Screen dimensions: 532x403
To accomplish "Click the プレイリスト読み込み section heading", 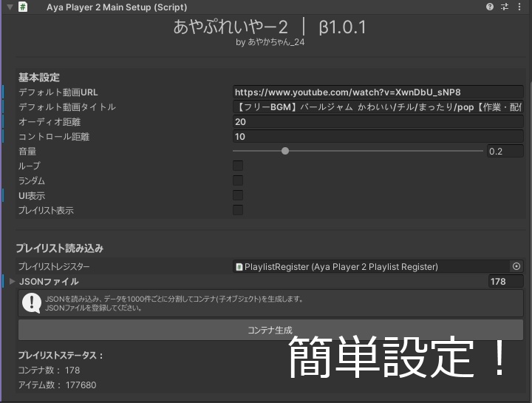I will pos(60,248).
